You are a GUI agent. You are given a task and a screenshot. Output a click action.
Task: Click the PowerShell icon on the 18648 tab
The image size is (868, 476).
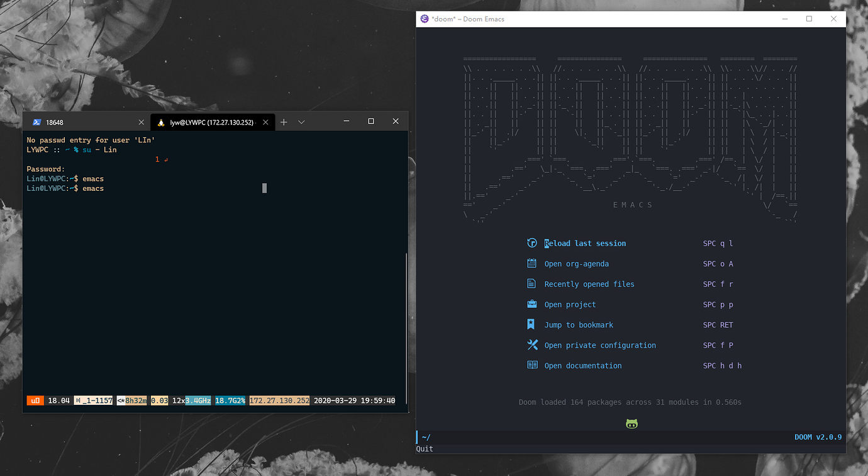click(37, 122)
